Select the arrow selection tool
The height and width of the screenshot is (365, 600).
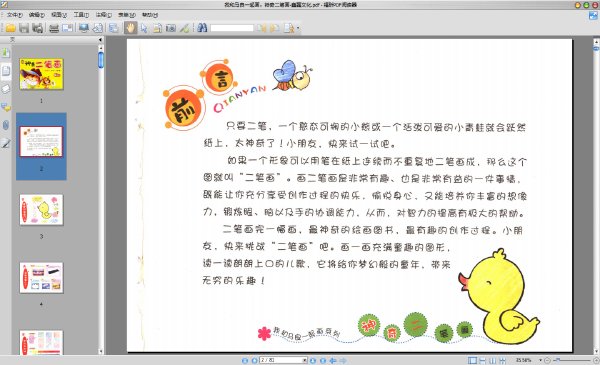click(x=144, y=28)
